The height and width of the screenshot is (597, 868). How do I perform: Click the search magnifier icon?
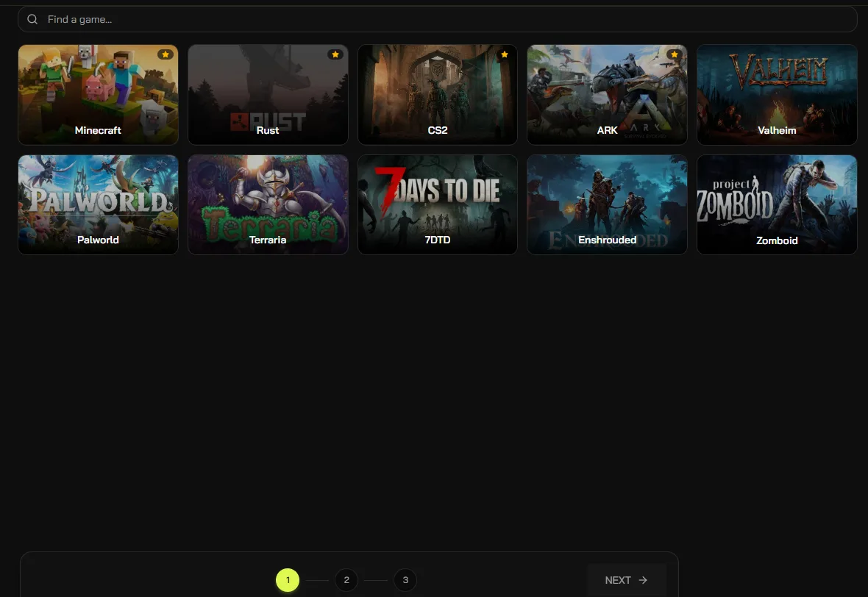coord(32,19)
